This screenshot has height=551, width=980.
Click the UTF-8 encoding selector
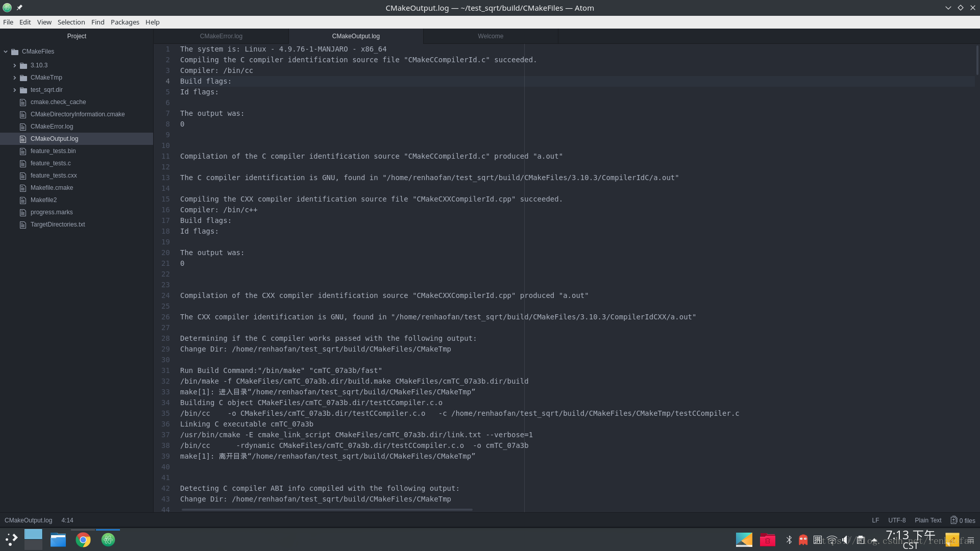896,520
